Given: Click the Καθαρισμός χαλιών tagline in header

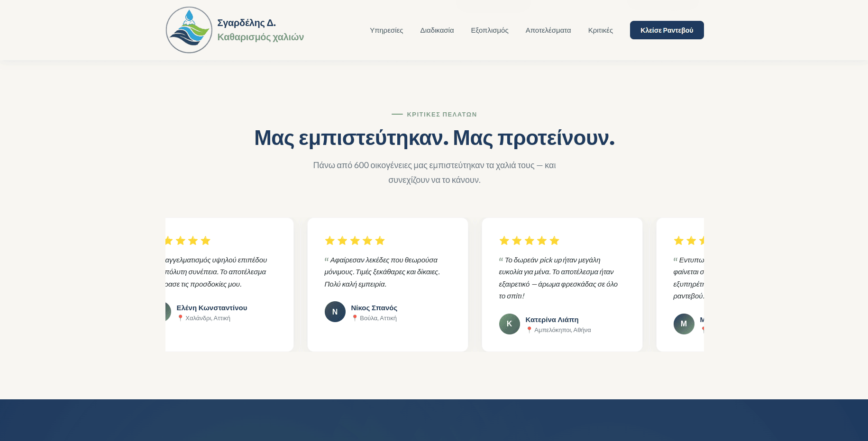Looking at the screenshot, I should click(260, 37).
